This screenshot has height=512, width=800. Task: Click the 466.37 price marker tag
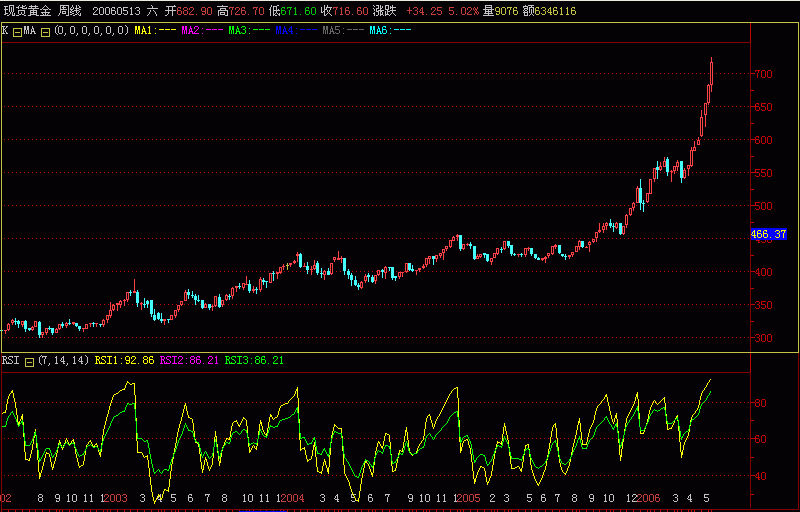coord(769,234)
